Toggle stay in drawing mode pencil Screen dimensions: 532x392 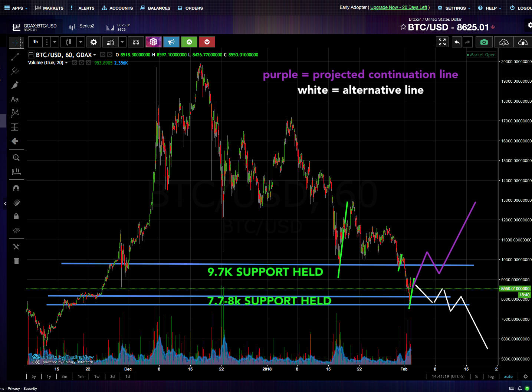[x=16, y=202]
